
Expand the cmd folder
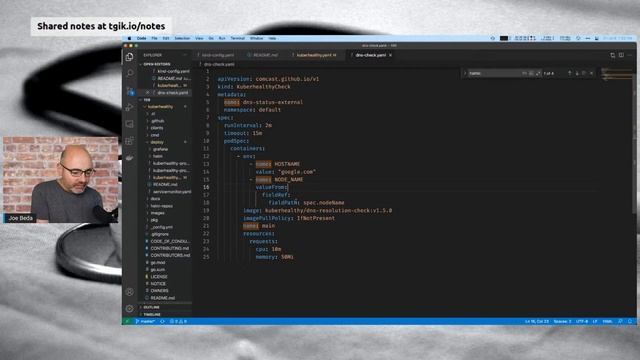155,135
